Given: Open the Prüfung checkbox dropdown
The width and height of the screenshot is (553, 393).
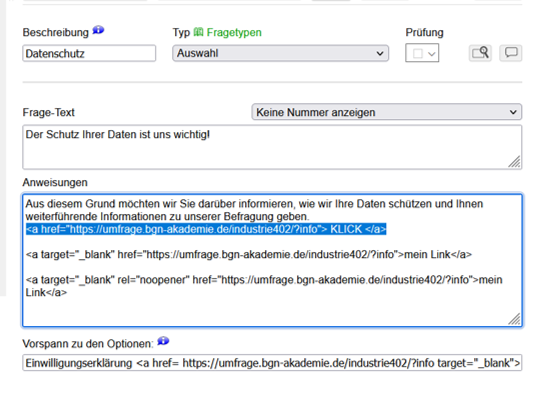Looking at the screenshot, I should pyautogui.click(x=422, y=53).
